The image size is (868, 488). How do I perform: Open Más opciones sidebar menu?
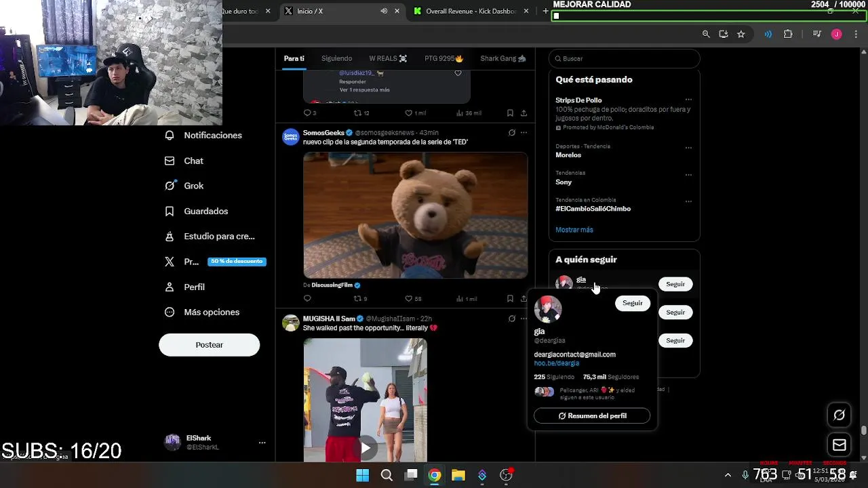coord(202,312)
